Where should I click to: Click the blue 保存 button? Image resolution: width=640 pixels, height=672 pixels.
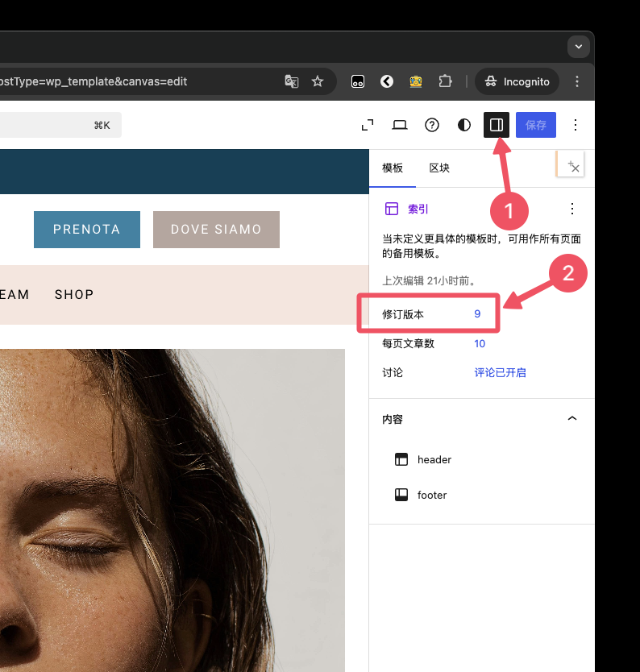tap(536, 125)
